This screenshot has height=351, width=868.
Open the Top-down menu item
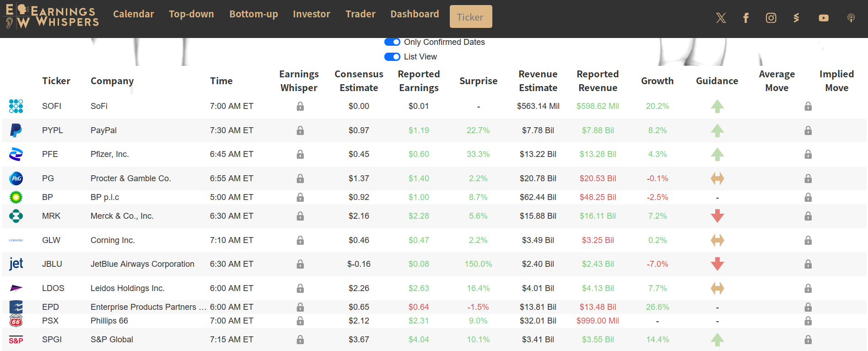point(191,14)
